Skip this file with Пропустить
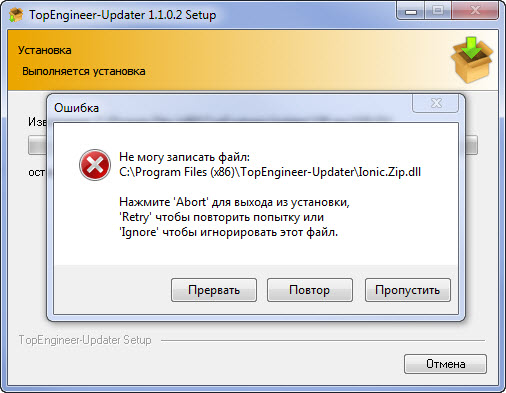 pos(408,290)
